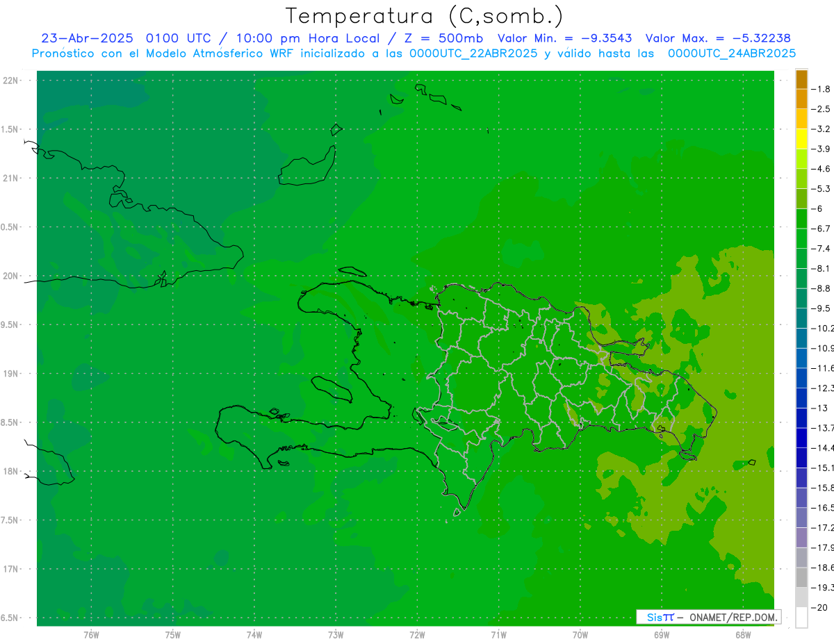Click the '68W' longitude label
This screenshot has height=644, width=834.
[743, 634]
